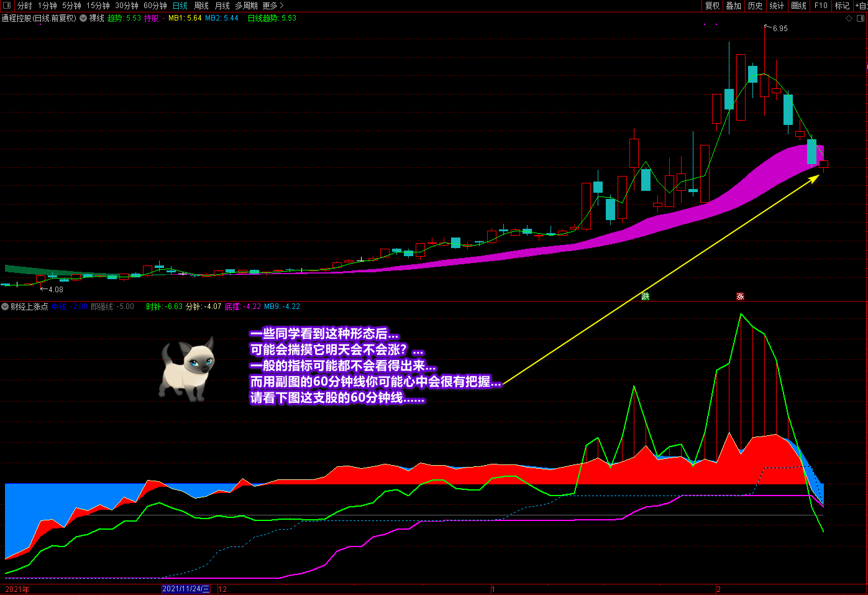Open 复权 adjustment menu
868x595 pixels.
[712, 6]
